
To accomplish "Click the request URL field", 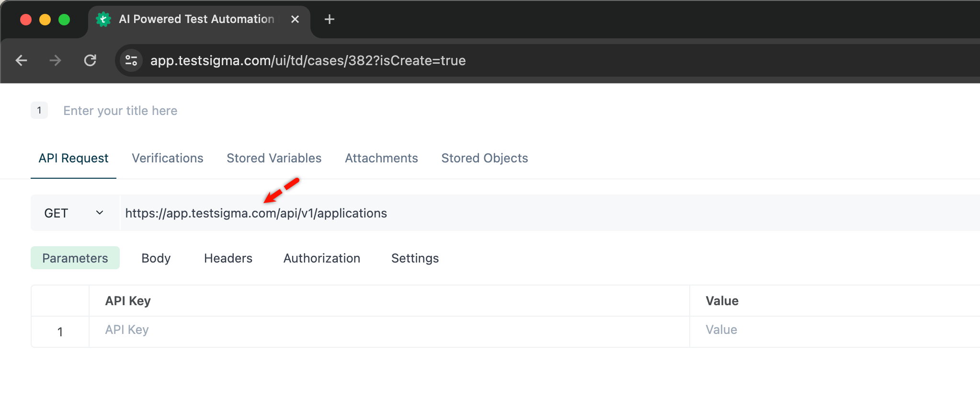I will point(550,213).
